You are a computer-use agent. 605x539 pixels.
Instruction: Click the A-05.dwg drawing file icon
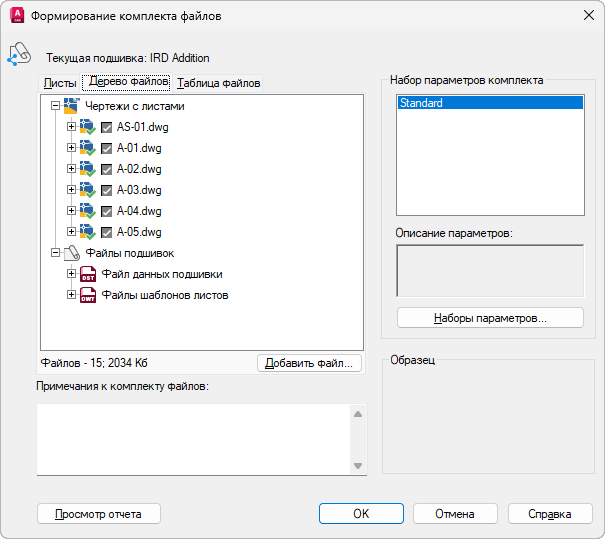[x=88, y=232]
